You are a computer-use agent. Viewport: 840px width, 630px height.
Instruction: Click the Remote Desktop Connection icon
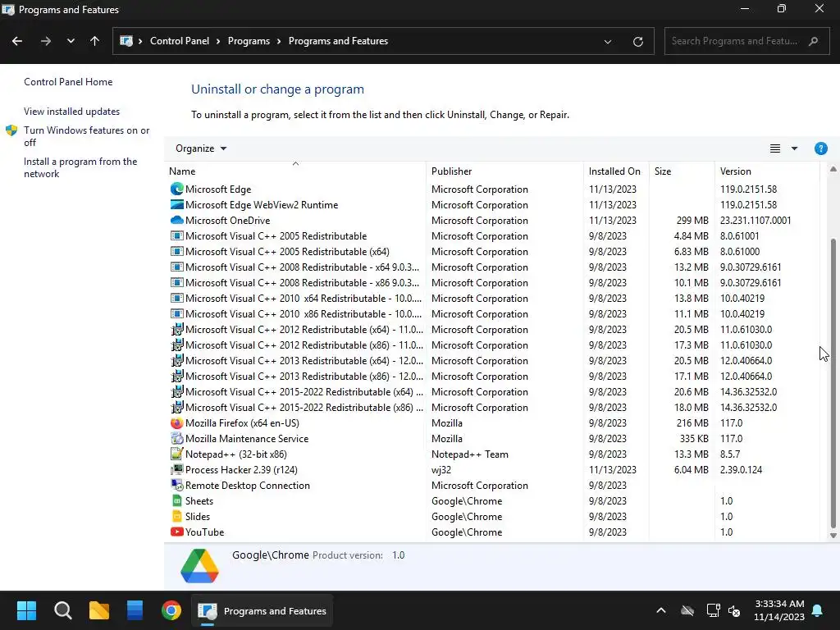tap(177, 485)
